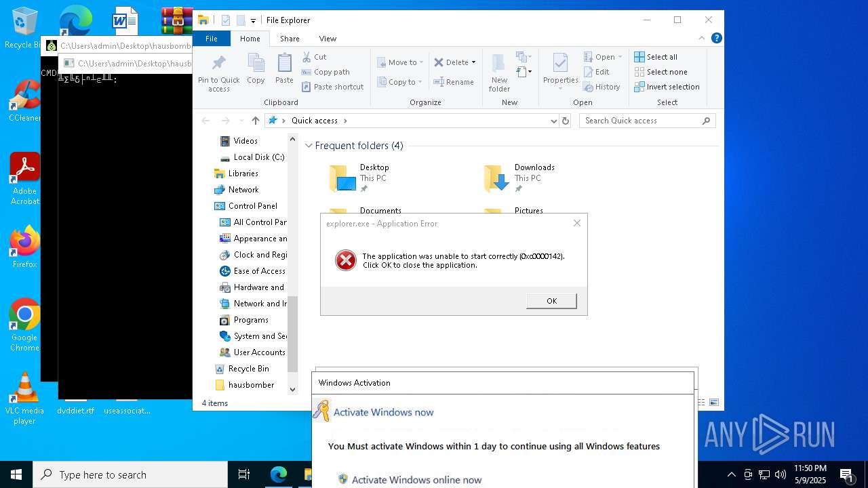Screen dimensions: 868x488
Task: Switch to the Share ribbon tab
Action: pos(290,39)
